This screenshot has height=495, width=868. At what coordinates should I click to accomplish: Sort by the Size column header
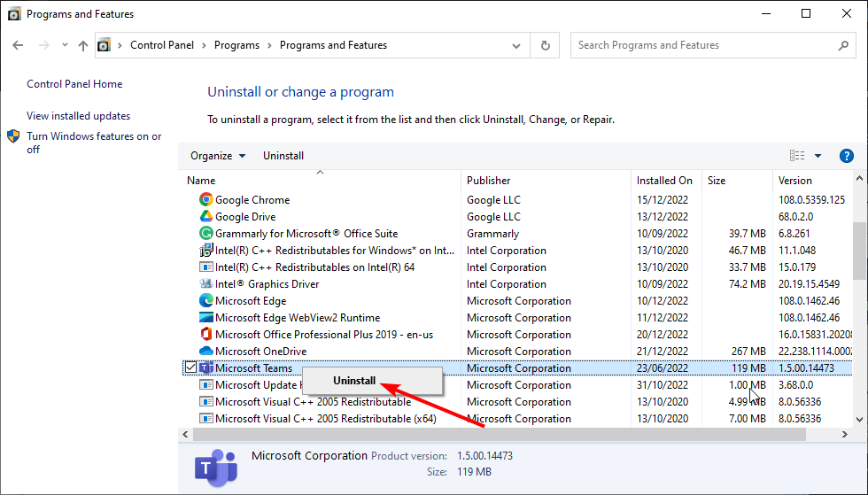(x=737, y=181)
